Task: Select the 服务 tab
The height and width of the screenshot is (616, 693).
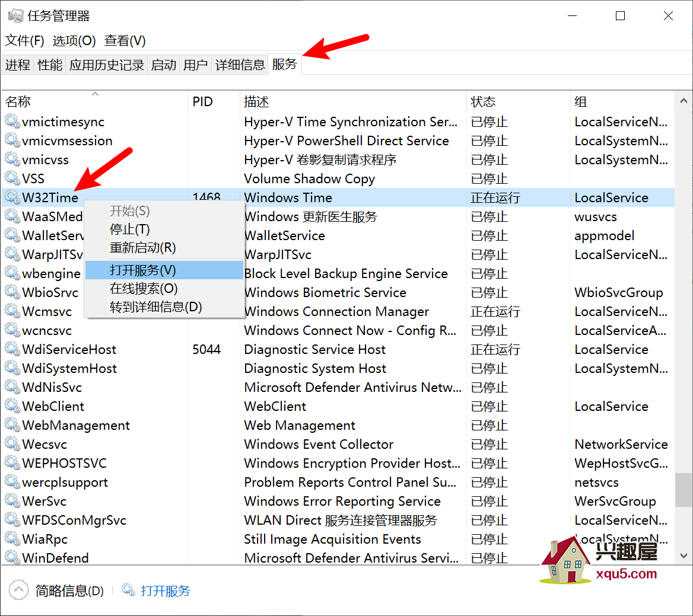Action: (285, 65)
